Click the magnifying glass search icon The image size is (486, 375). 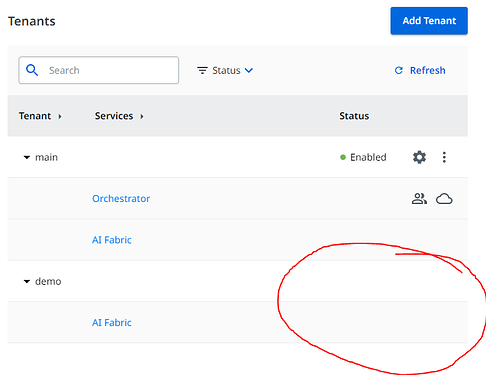[32, 70]
